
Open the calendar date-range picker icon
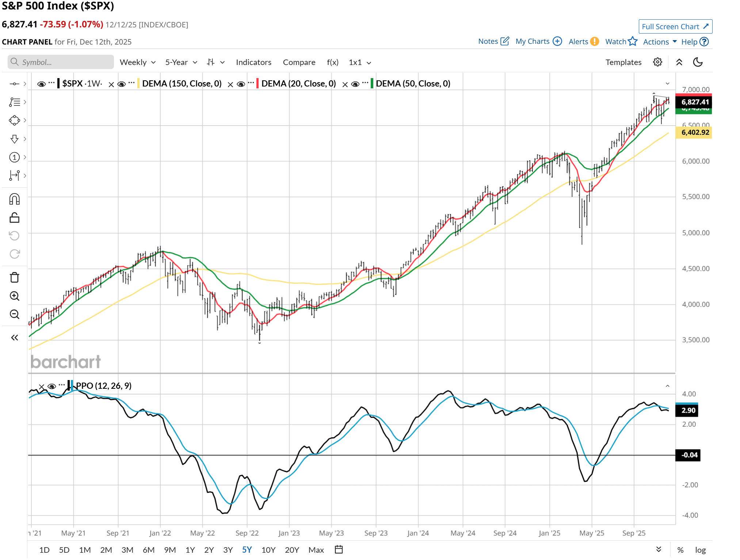click(x=338, y=549)
